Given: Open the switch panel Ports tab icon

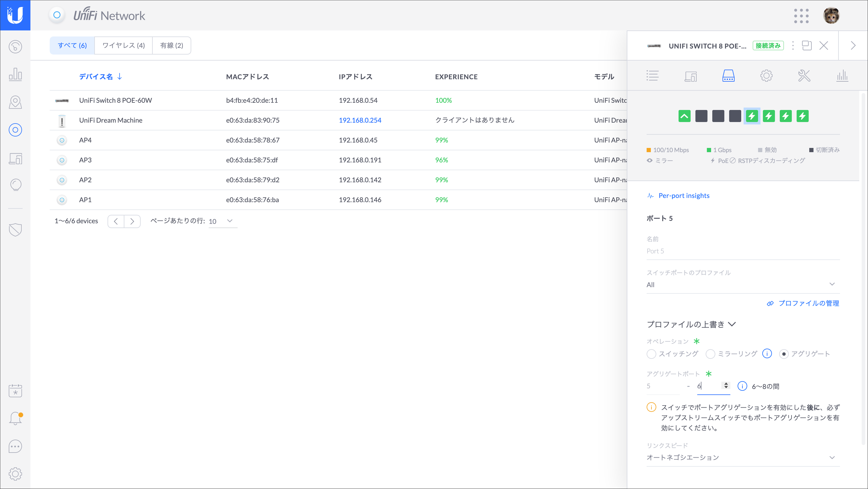Looking at the screenshot, I should pos(728,76).
